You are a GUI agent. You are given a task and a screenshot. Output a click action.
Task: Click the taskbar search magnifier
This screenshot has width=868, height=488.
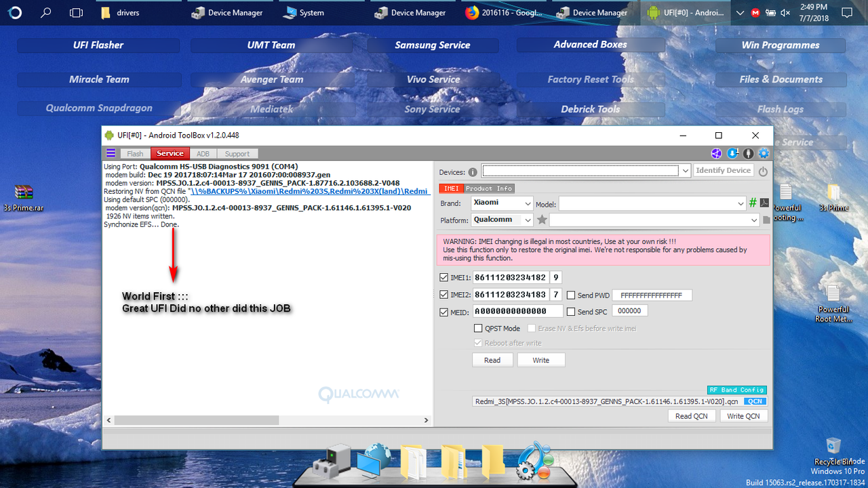(x=46, y=12)
